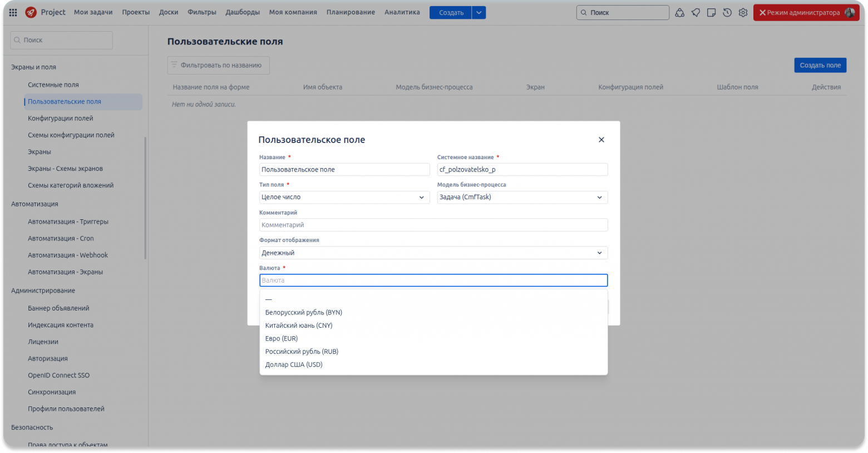Select Евро (EUR) from currency list

point(282,338)
